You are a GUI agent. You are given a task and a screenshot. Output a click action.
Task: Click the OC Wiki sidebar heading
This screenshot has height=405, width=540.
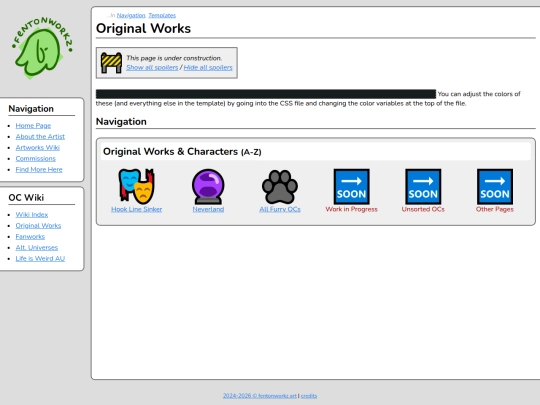click(26, 197)
